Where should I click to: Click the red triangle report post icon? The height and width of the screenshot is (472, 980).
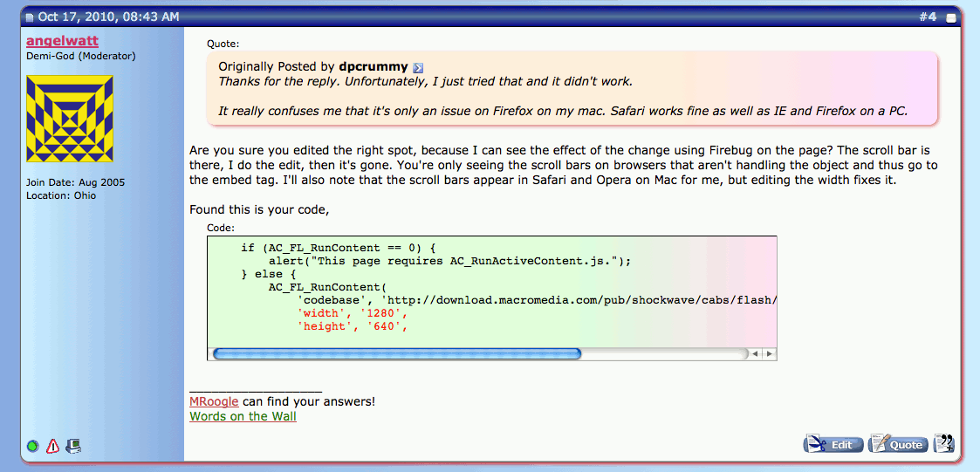[52, 446]
